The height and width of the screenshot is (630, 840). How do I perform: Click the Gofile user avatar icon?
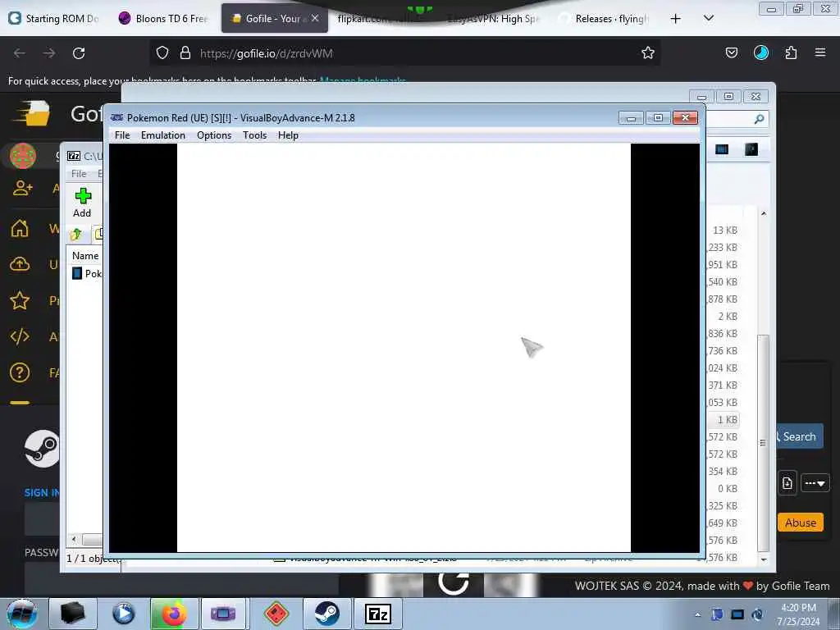pyautogui.click(x=23, y=156)
